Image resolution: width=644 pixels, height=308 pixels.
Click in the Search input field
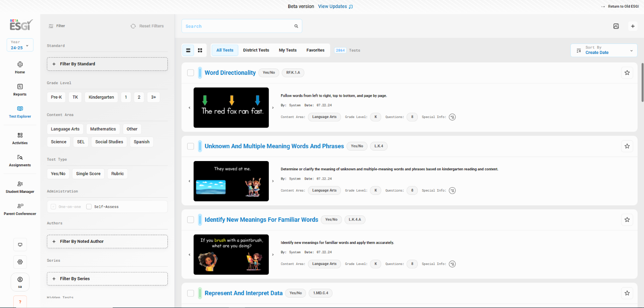click(242, 26)
